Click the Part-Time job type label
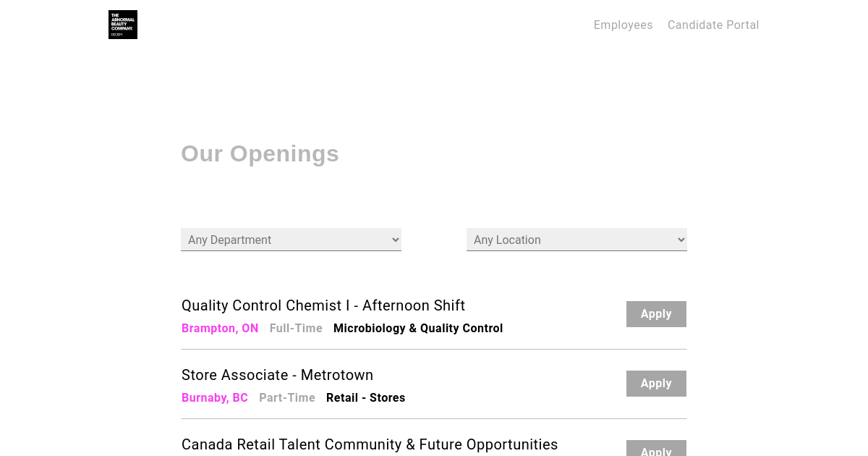Viewport: 868px width, 456px height. [x=287, y=397]
